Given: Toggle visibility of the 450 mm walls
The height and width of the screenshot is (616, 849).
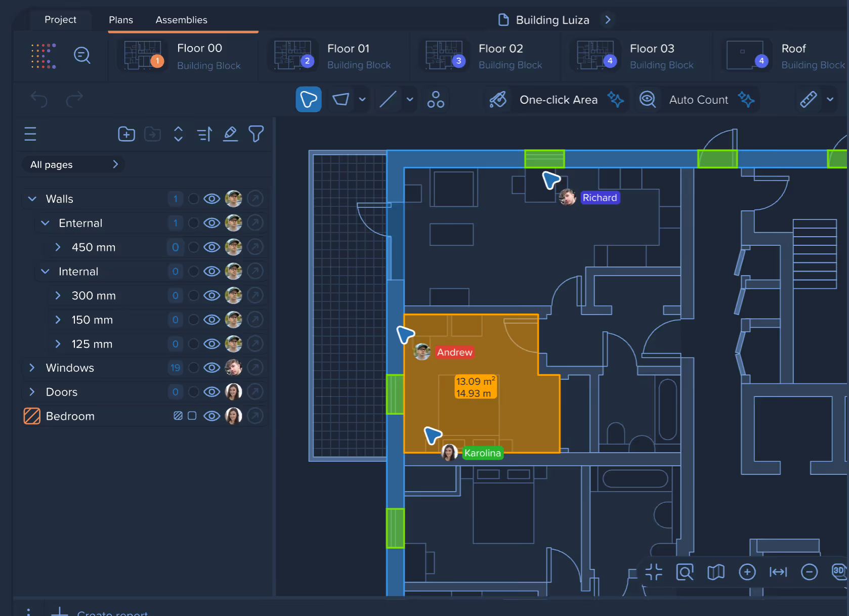Looking at the screenshot, I should [211, 247].
